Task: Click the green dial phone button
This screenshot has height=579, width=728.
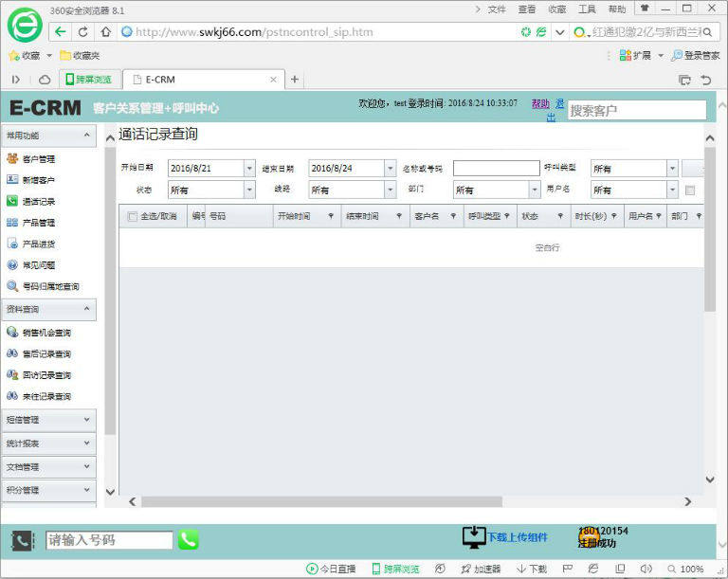Action: 189,539
